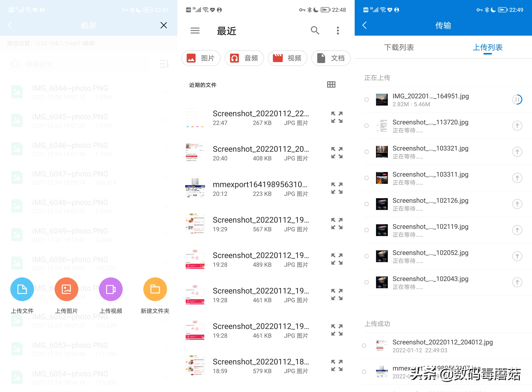Select the 视频 video filter icon
The image size is (532, 392).
pyautogui.click(x=278, y=58)
